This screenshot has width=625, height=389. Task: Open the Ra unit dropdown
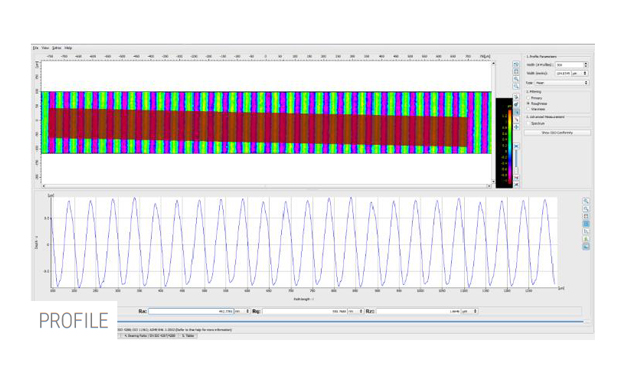[242, 311]
